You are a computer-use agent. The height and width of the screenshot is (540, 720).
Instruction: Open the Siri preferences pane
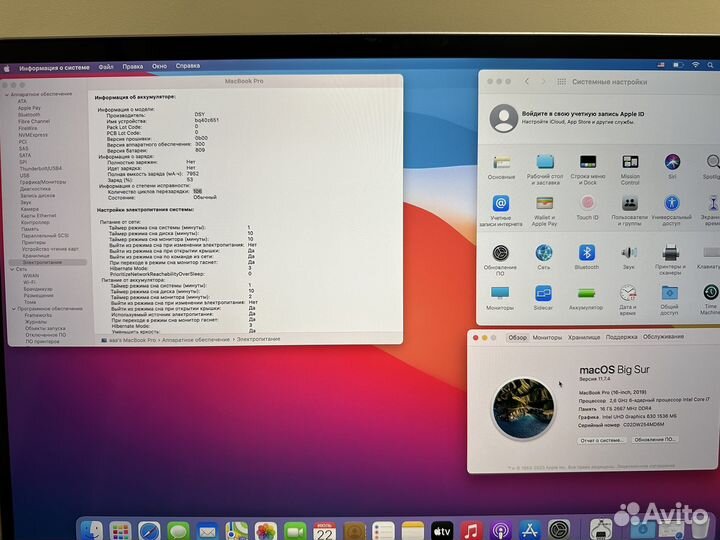pos(672,166)
